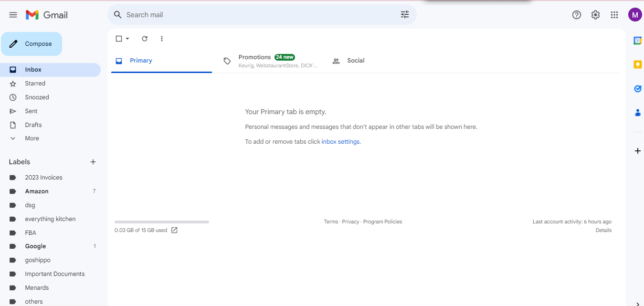This screenshot has width=644, height=306.
Task: Open Google Calendar side panel icon
Action: pos(637,41)
